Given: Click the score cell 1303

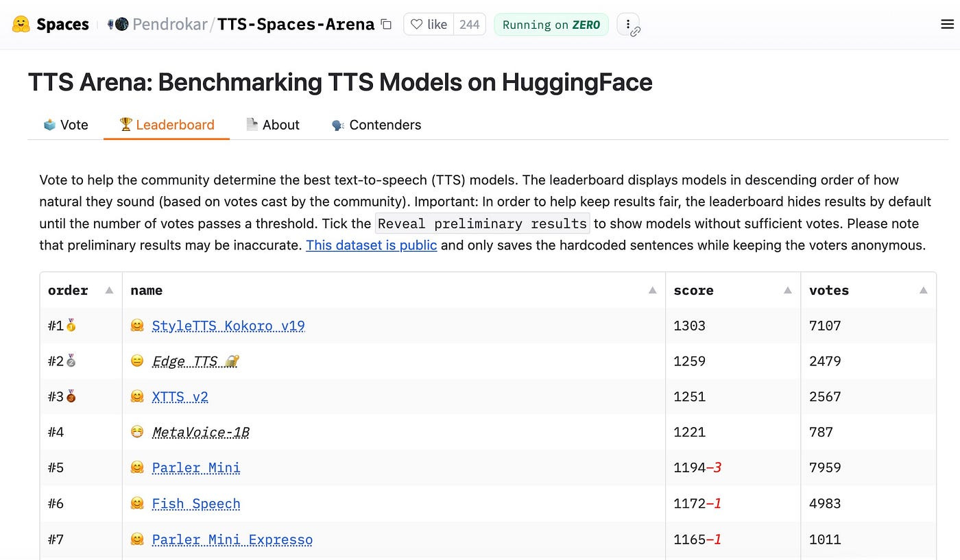Looking at the screenshot, I should point(733,326).
